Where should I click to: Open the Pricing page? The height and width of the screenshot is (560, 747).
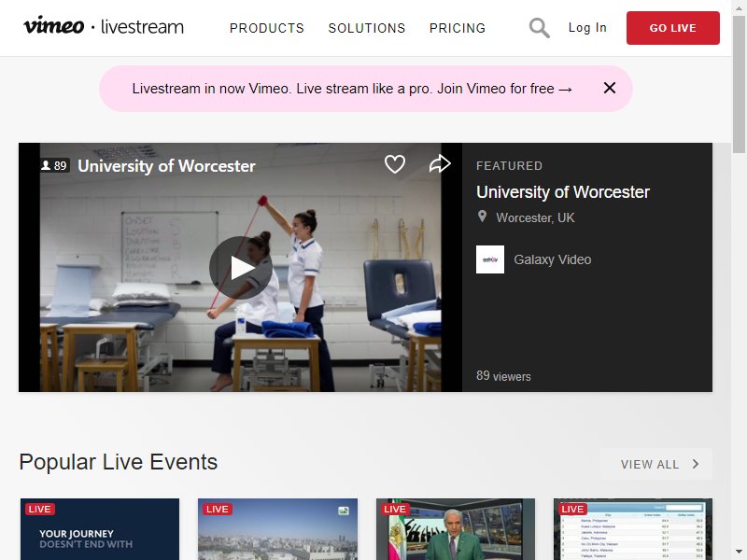[458, 28]
